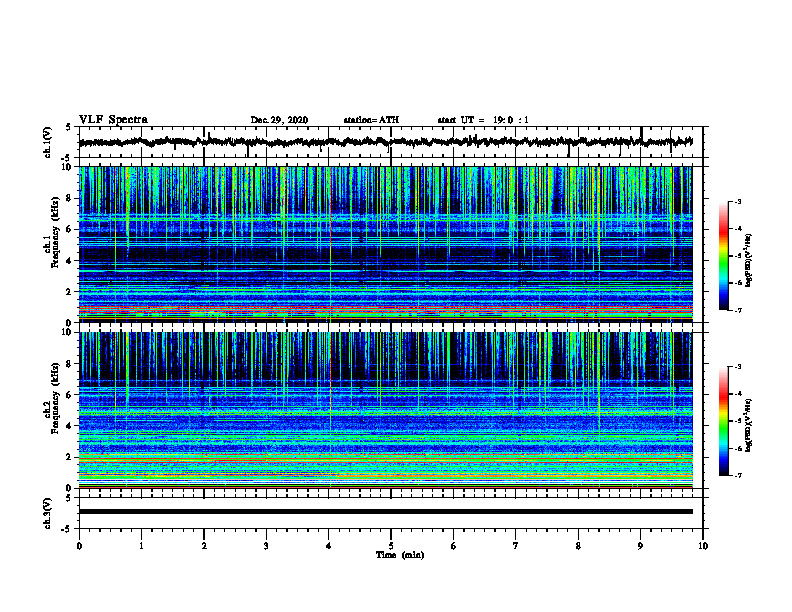This screenshot has height=612, width=792.
Task: Click the "-3" tick on ch.1 colorbar
Action: (738, 201)
